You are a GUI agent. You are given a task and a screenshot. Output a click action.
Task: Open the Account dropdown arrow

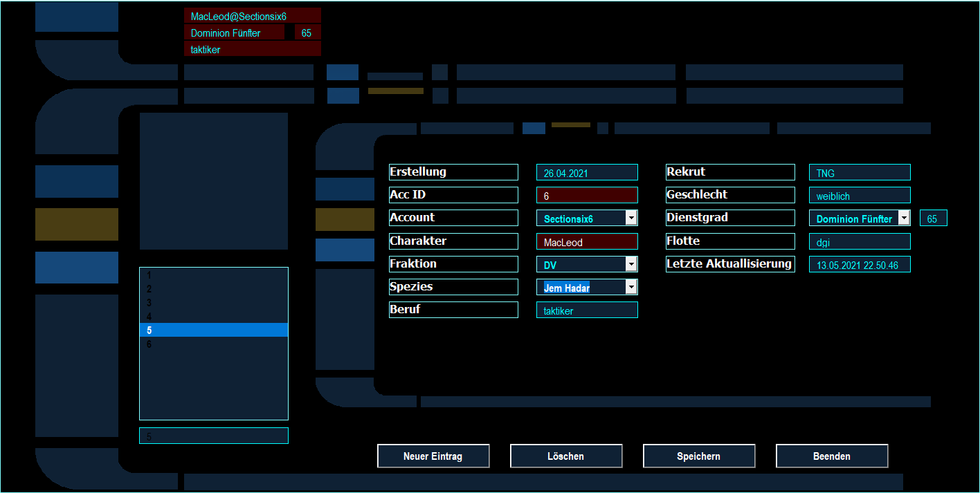point(630,218)
